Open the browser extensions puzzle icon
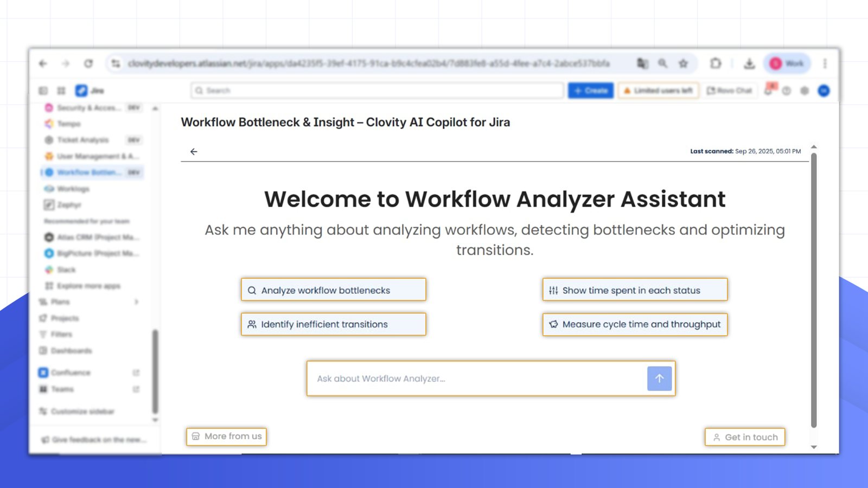This screenshot has width=868, height=488. [x=716, y=63]
